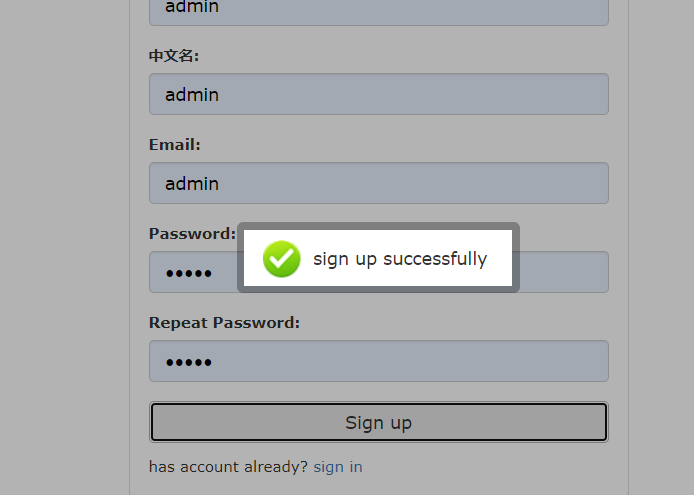The width and height of the screenshot is (694, 495).
Task: Focus the 中文名 input field
Action: (x=378, y=95)
